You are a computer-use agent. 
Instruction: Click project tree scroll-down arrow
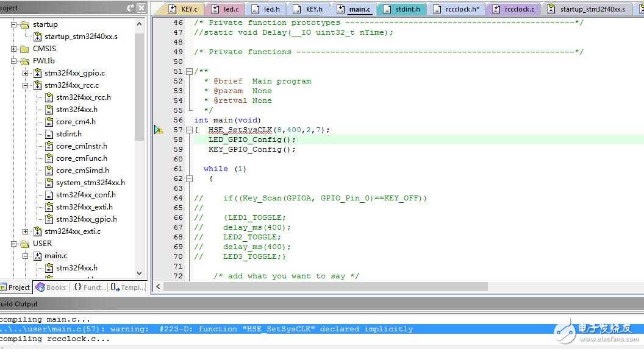[139, 273]
